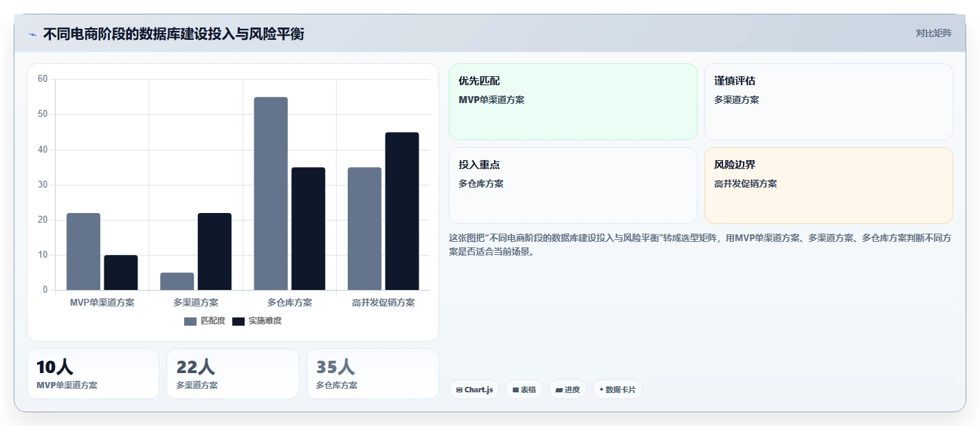Click the 实施难度 bar for 多渠道方案
Viewport: 980px width, 426px height.
pos(214,251)
